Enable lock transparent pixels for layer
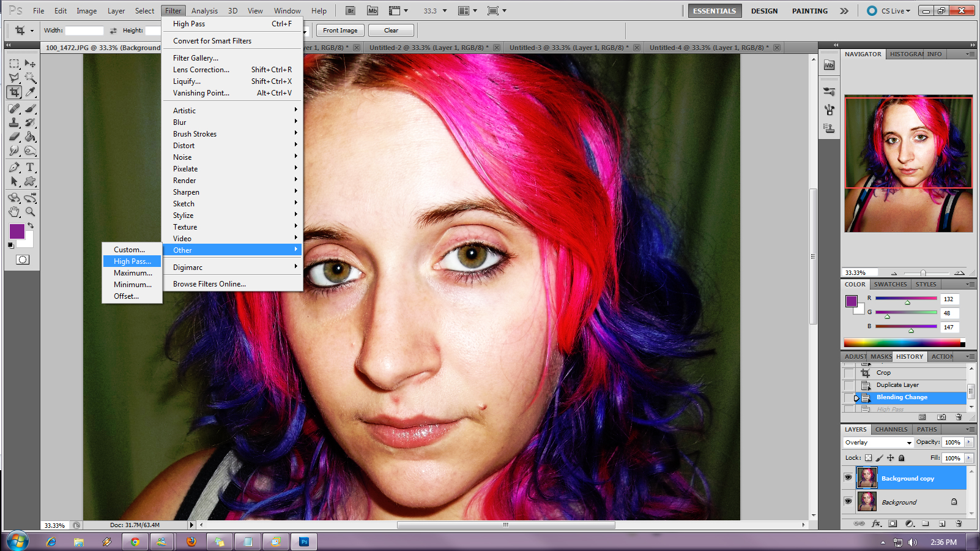The height and width of the screenshot is (551, 980). 868,458
